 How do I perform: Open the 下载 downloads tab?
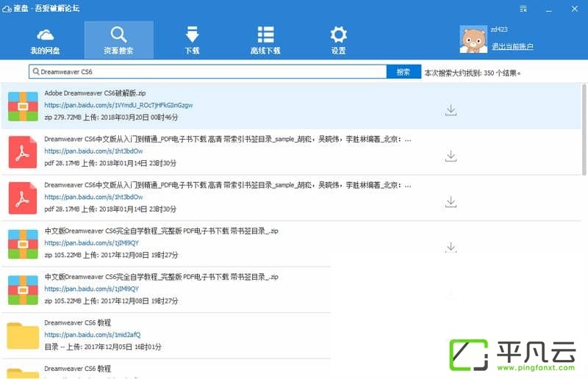(192, 40)
